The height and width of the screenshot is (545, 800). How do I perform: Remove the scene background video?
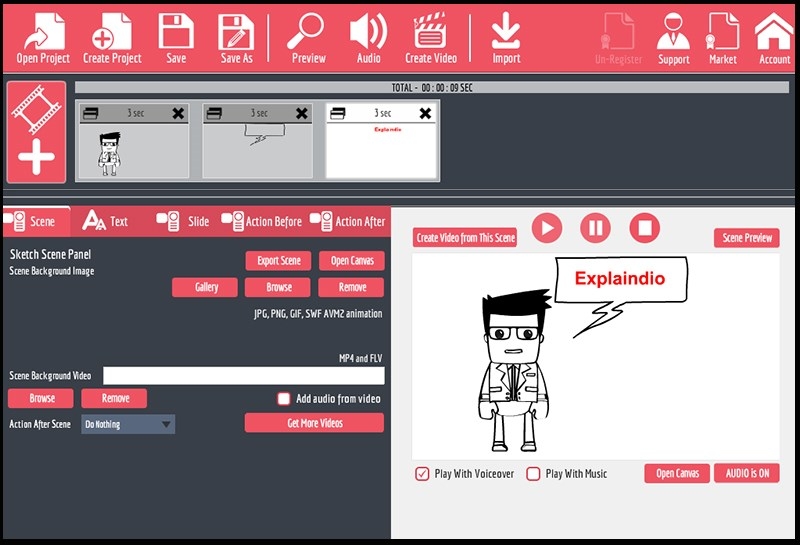(x=114, y=398)
